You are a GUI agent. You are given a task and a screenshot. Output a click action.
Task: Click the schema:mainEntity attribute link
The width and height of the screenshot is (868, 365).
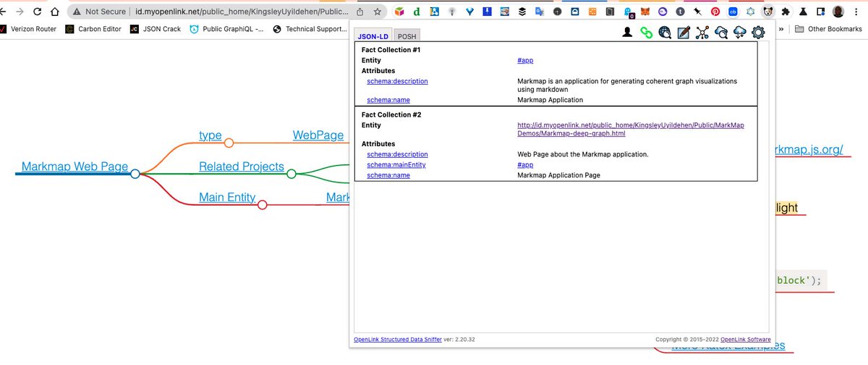tap(396, 165)
